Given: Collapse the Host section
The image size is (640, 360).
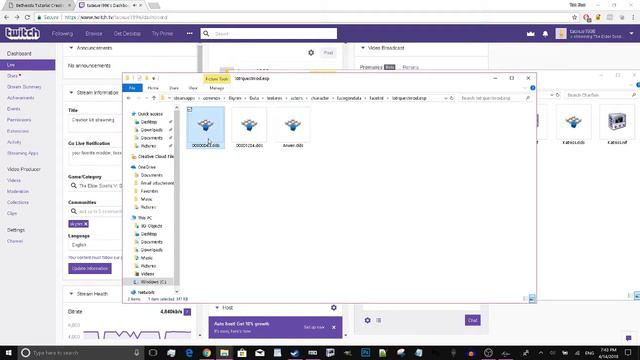Looking at the screenshot, I should point(217,307).
